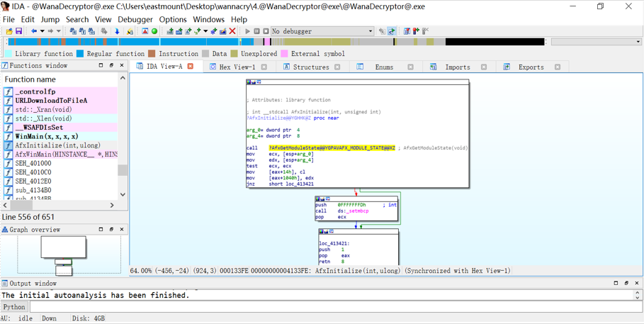This screenshot has height=324, width=644.
Task: Click the Graph overview thumbnail
Action: click(x=64, y=255)
